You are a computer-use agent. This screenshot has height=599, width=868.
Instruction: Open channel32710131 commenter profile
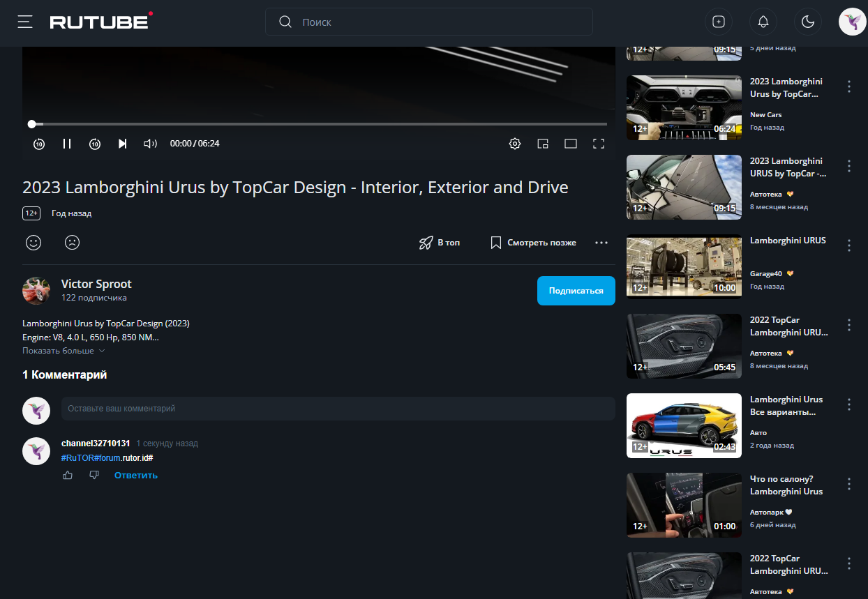click(96, 443)
